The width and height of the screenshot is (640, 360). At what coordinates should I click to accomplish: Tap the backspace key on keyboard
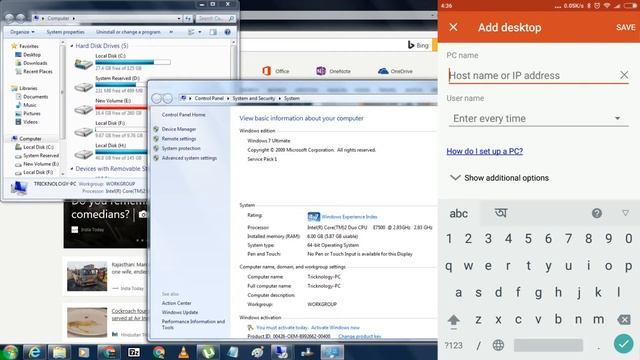coord(624,320)
